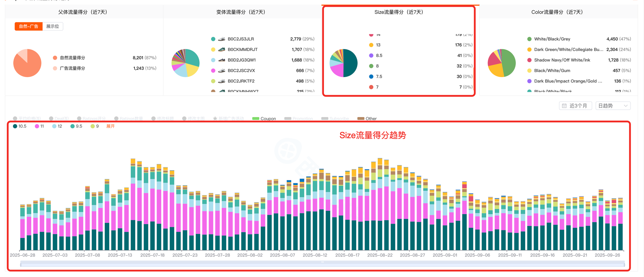The width and height of the screenshot is (644, 277).
Task: Click the calendar icon in date range picker
Action: click(x=564, y=106)
